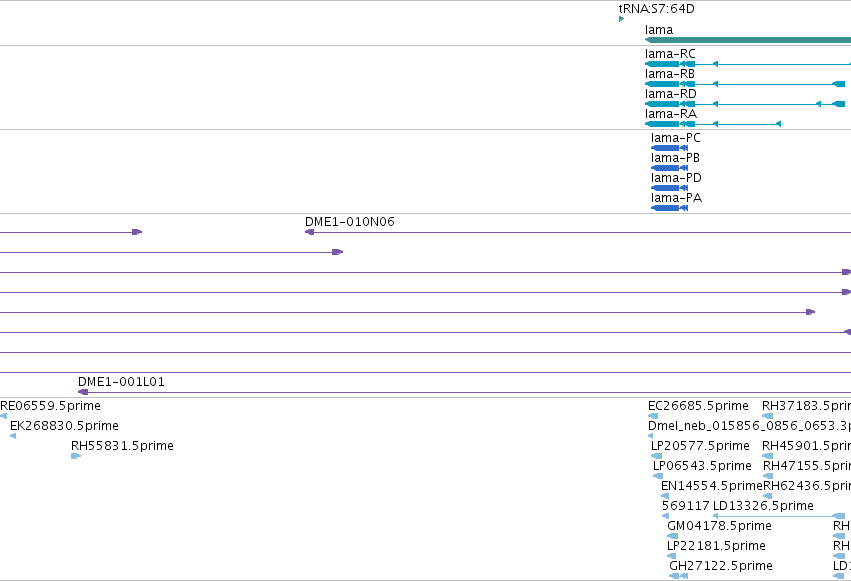Click the RH55831.5prime EST label
This screenshot has width=851, height=581.
point(122,446)
